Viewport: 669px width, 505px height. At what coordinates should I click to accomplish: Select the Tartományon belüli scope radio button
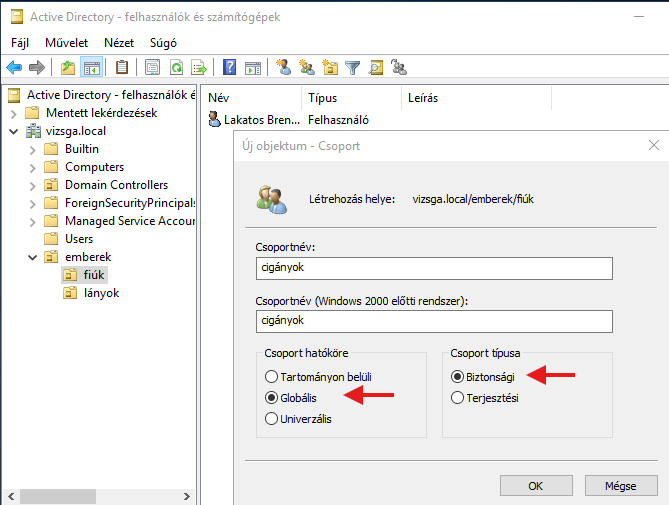[x=268, y=377]
